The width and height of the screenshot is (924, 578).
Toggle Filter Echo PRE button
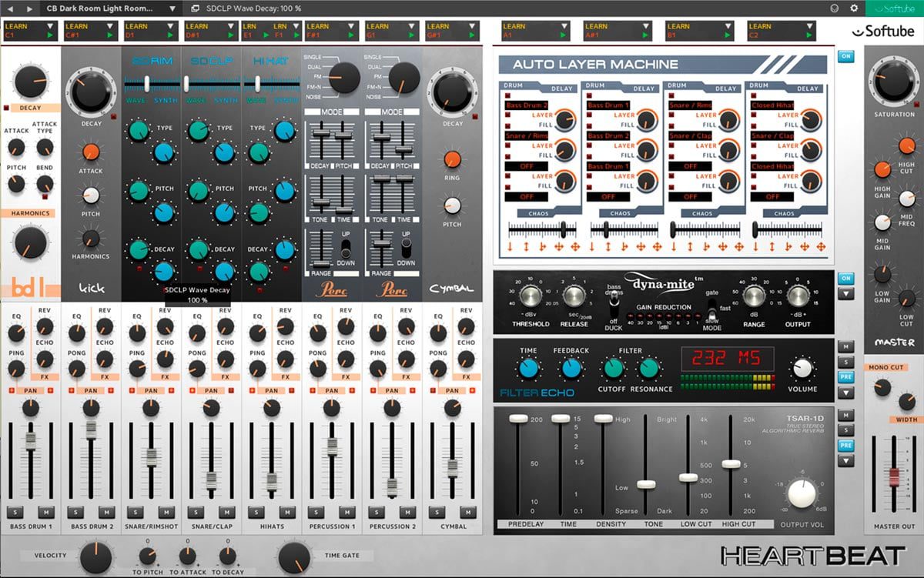point(846,378)
